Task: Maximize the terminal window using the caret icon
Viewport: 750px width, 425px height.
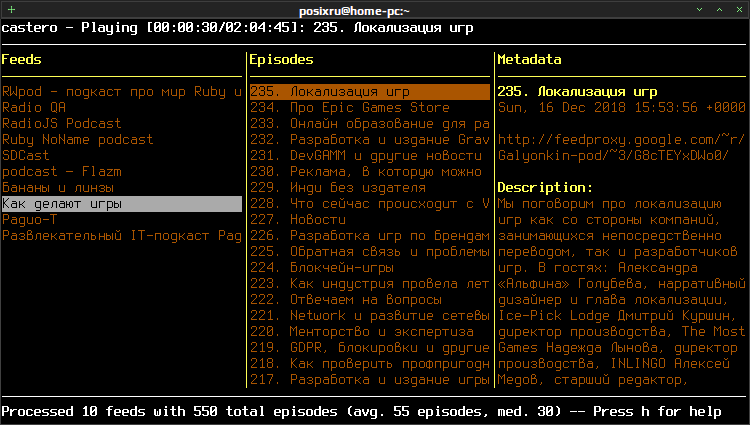Action: click(719, 10)
